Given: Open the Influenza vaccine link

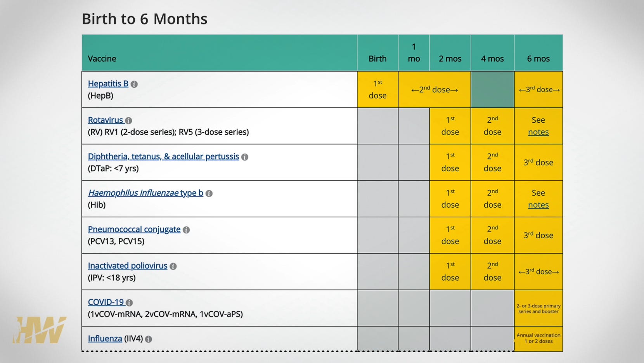Looking at the screenshot, I should [x=105, y=339].
